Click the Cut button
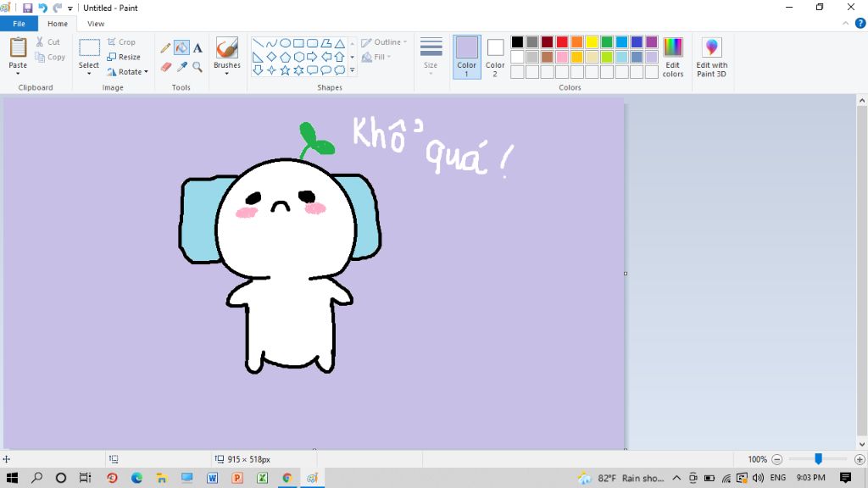The width and height of the screenshot is (868, 488). 47,42
